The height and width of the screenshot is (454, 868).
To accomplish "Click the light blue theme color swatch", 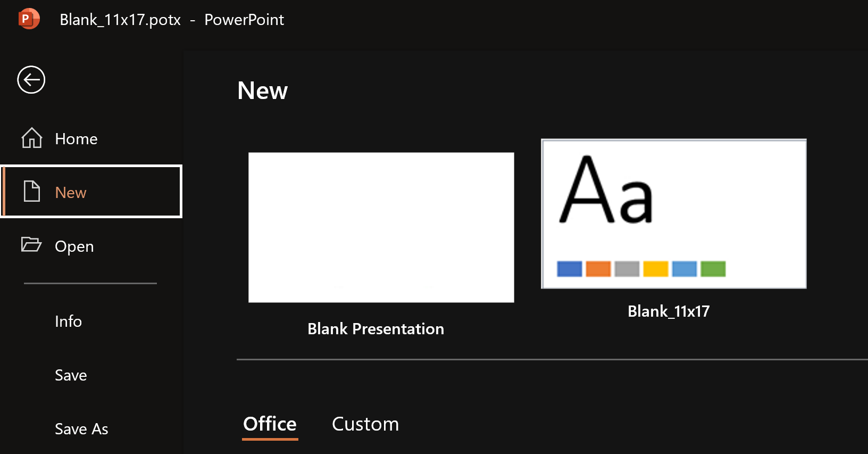I will (x=685, y=269).
